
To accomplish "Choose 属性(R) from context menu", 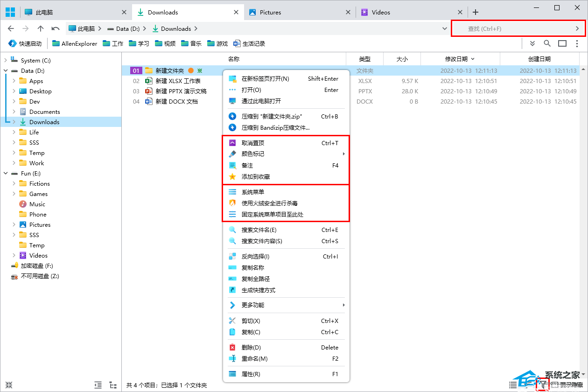I will pos(286,374).
